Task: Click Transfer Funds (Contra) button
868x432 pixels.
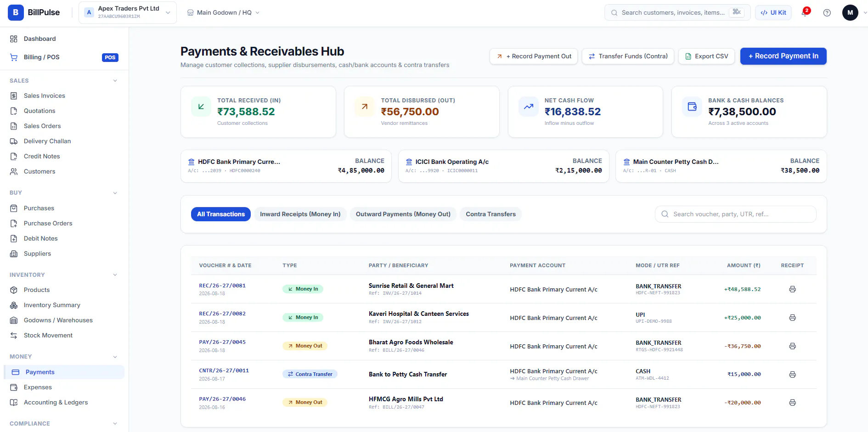Action: coord(628,56)
